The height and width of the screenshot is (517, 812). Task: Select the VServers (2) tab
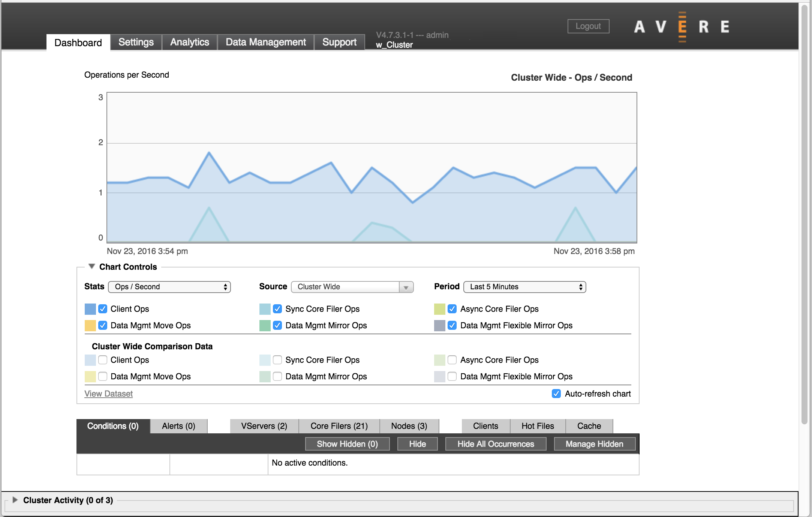(264, 426)
